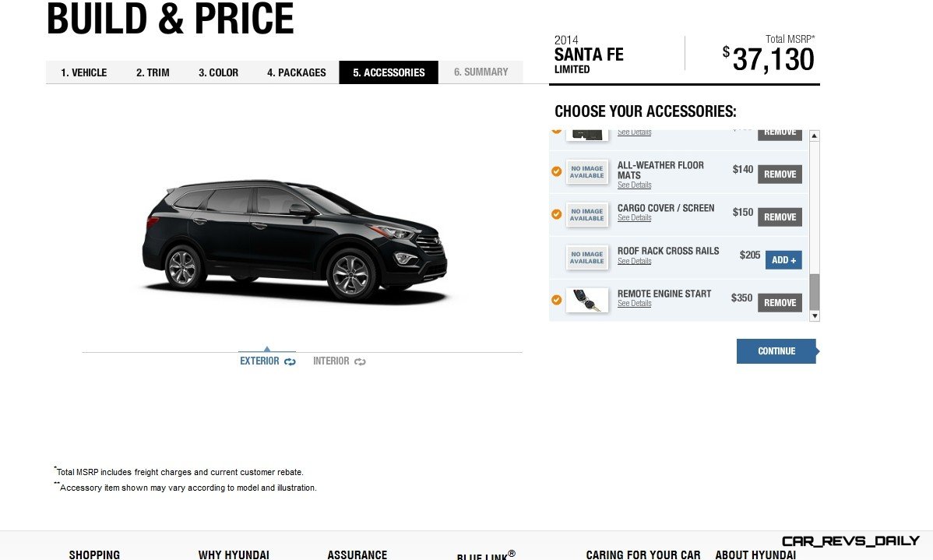Image resolution: width=933 pixels, height=560 pixels.
Task: Open the All-Weather Floor Mats thumbnail
Action: pyautogui.click(x=586, y=172)
